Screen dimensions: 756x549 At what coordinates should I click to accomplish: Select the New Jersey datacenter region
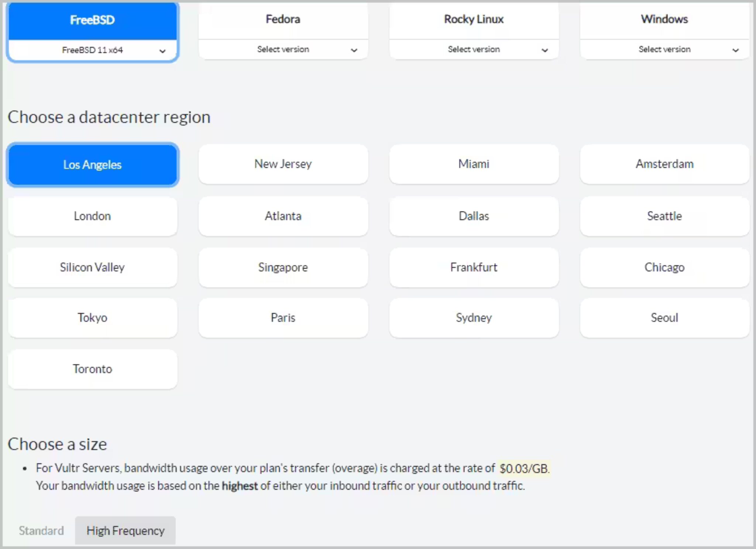[283, 164]
